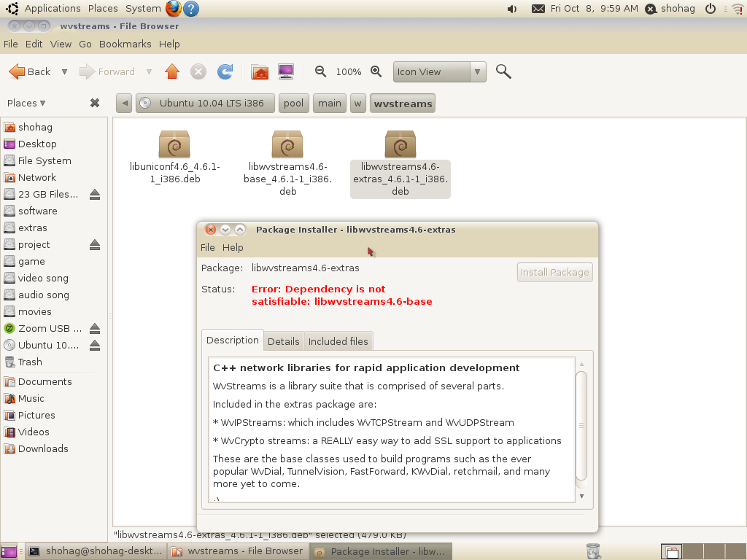Viewport: 747px width, 560px height.
Task: Close the Places side pane
Action: pos(95,103)
